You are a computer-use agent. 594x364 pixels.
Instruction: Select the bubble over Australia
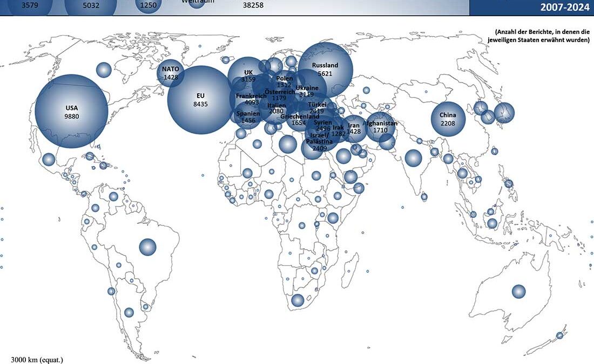coord(518,291)
